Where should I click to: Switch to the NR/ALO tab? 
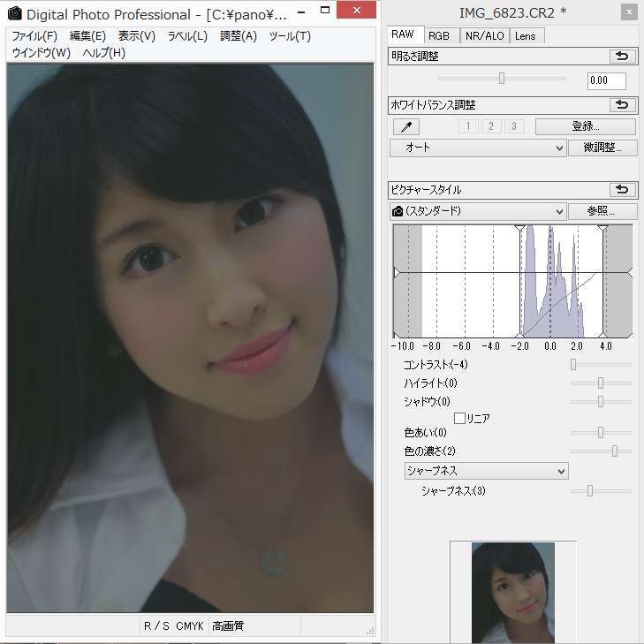pos(485,36)
